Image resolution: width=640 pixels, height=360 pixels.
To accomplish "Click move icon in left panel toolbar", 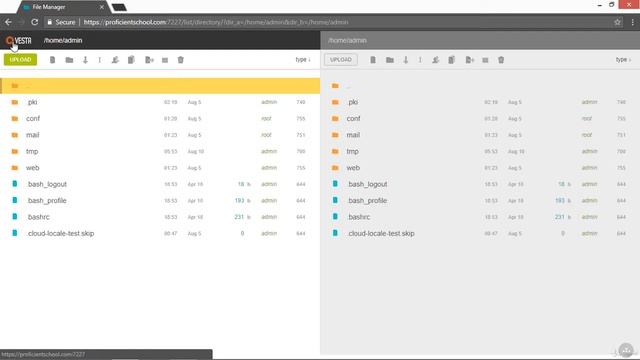I will (149, 60).
